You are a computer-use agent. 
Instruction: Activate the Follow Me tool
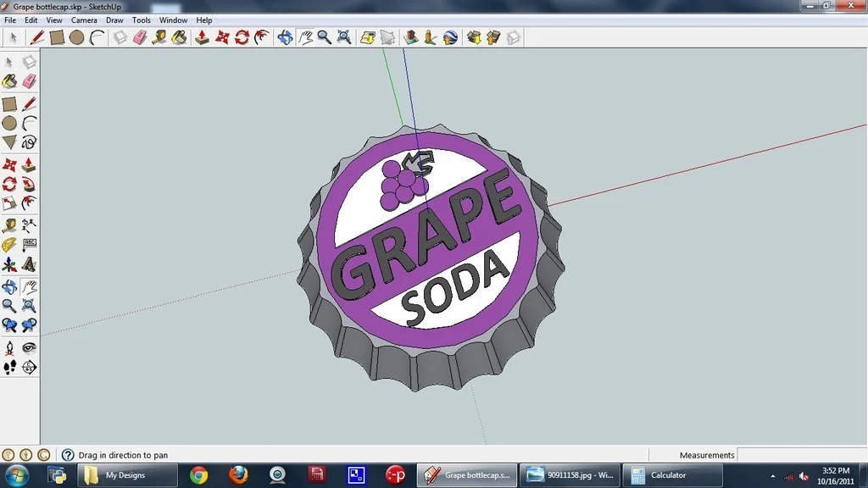pos(29,184)
